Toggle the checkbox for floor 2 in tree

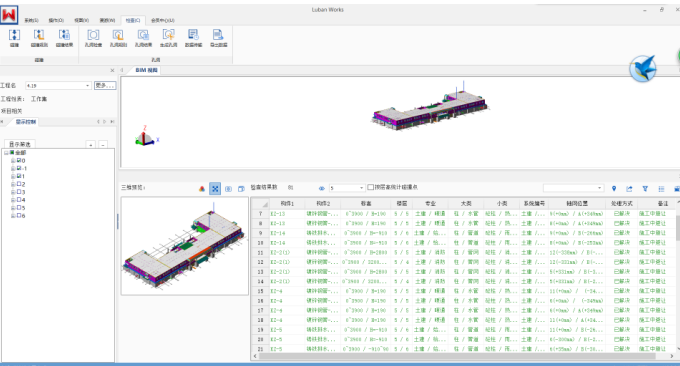19,184
